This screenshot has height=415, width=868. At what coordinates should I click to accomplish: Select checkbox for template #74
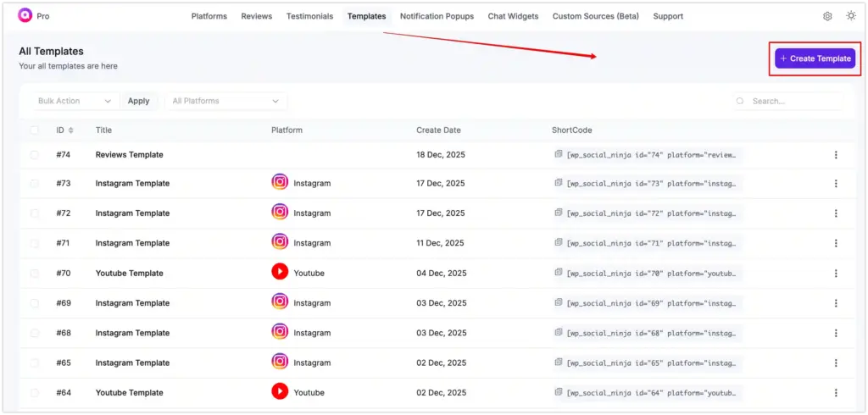point(35,155)
